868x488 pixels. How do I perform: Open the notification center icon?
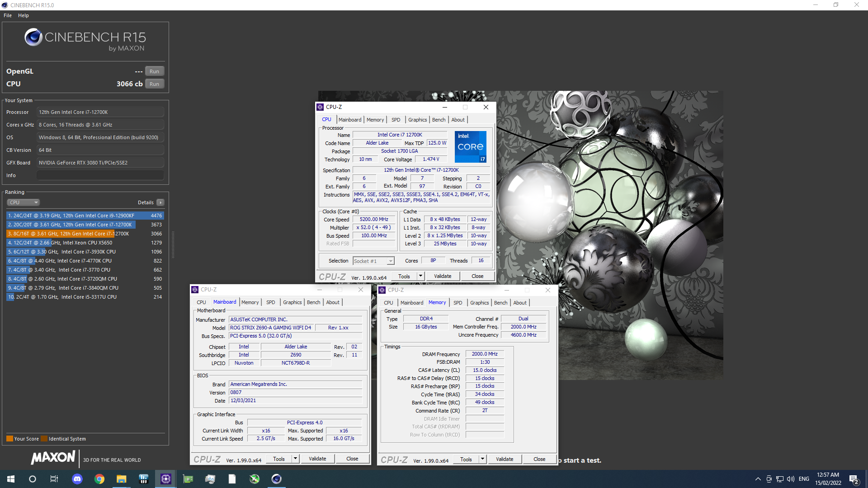(854, 479)
